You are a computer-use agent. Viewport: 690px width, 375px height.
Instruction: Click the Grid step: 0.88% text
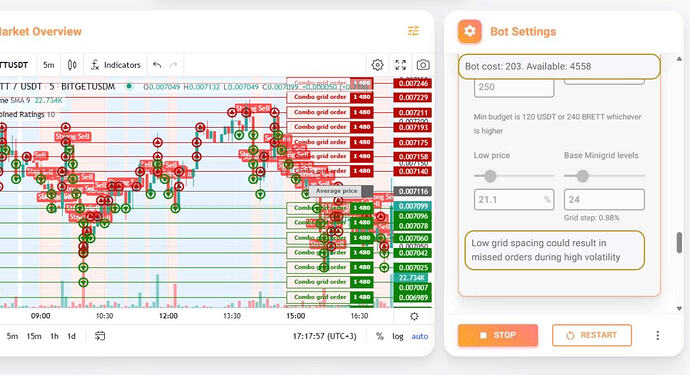(x=591, y=218)
